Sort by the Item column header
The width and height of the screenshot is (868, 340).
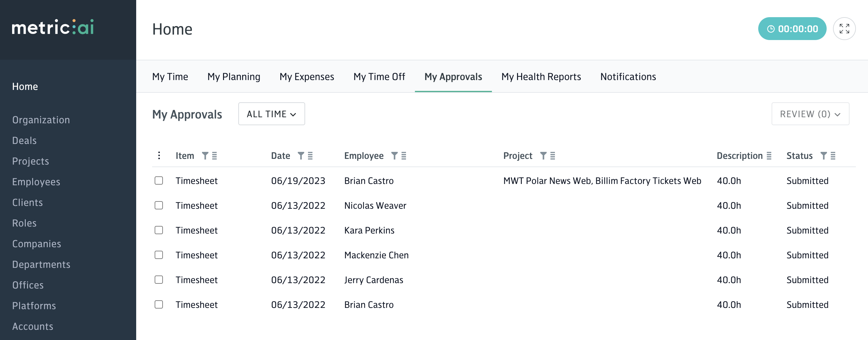pyautogui.click(x=185, y=155)
